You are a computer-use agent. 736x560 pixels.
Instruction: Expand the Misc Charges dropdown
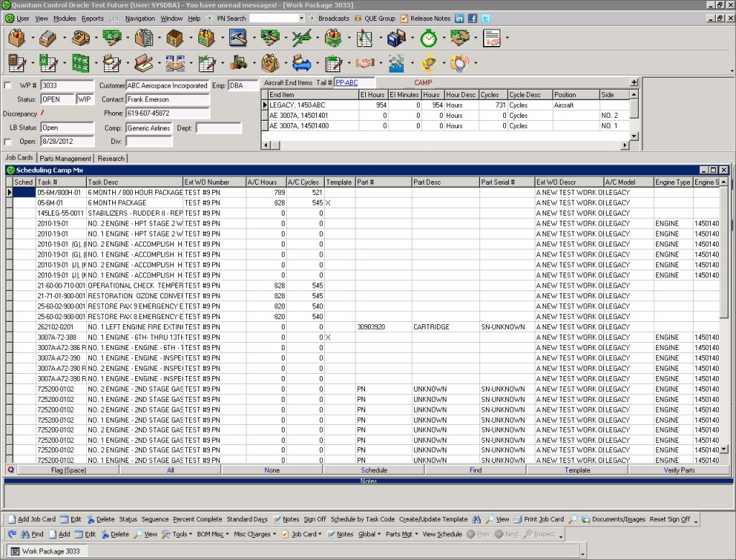tap(254, 534)
